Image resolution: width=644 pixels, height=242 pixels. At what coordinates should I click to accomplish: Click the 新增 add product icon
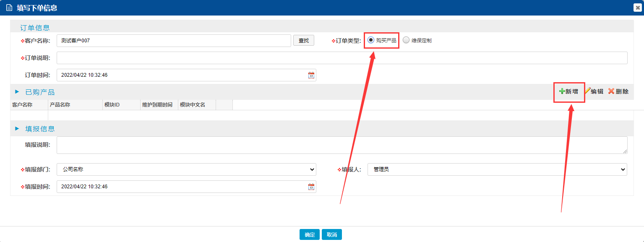[562, 91]
